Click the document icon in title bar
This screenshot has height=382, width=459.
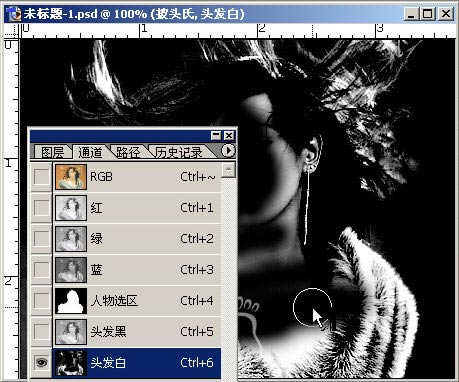(x=14, y=14)
